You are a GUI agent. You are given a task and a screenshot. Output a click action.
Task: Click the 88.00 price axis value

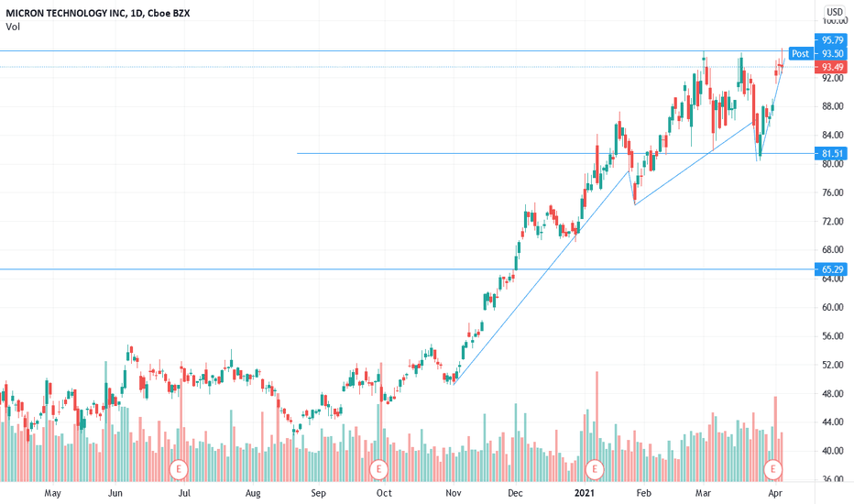[832, 106]
